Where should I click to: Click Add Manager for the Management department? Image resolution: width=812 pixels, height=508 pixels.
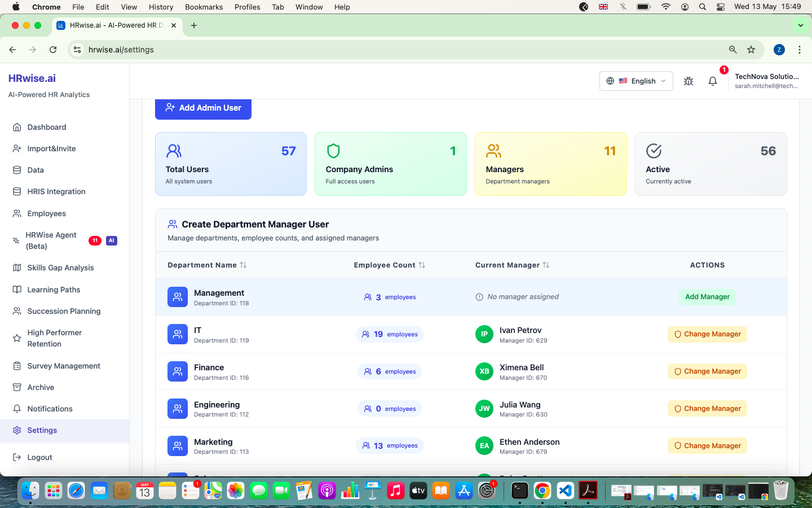click(x=707, y=297)
